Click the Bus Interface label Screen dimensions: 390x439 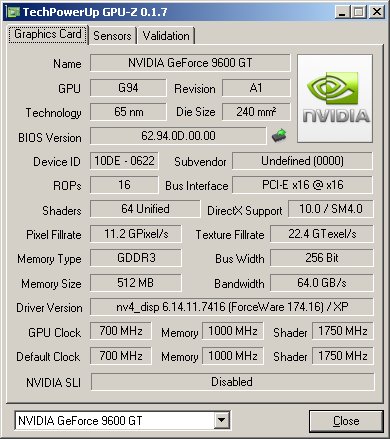(197, 186)
